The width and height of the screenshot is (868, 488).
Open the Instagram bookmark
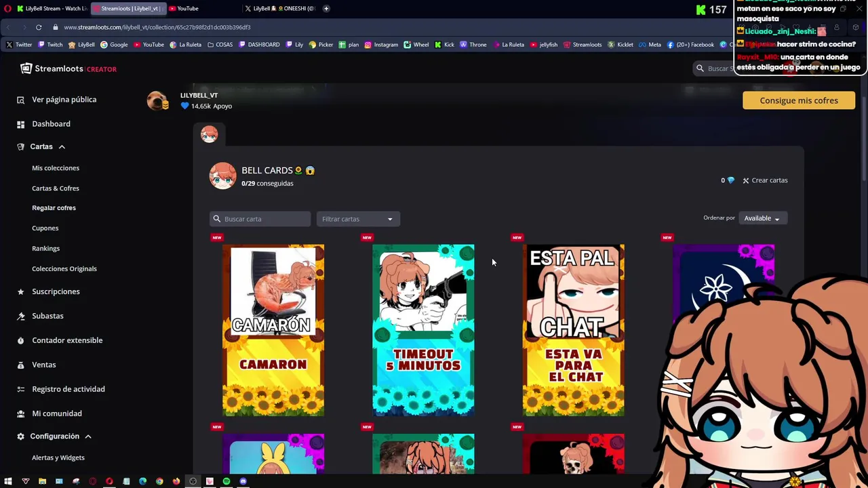381,45
